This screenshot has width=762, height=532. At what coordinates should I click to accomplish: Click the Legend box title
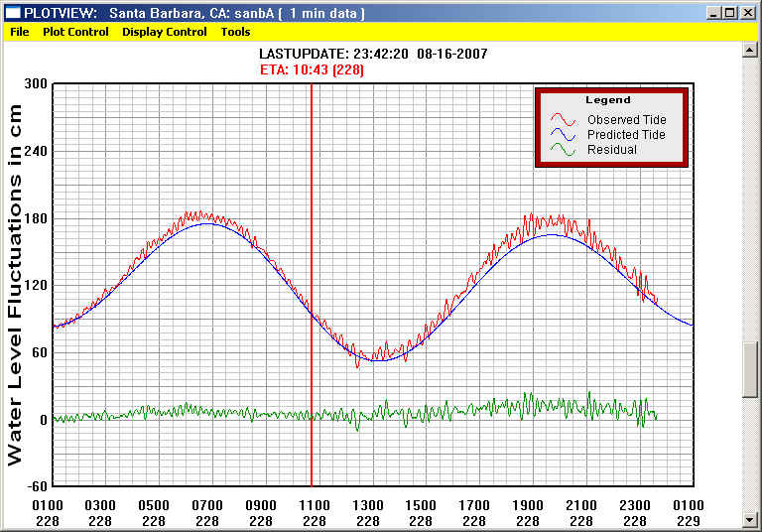[x=607, y=100]
